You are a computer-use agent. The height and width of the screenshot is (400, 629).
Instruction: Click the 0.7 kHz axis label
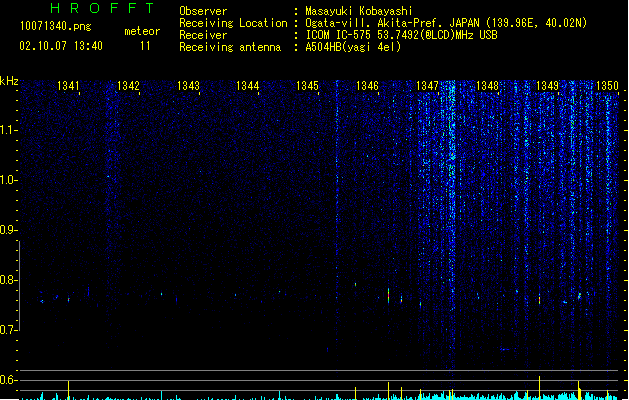click(9, 330)
